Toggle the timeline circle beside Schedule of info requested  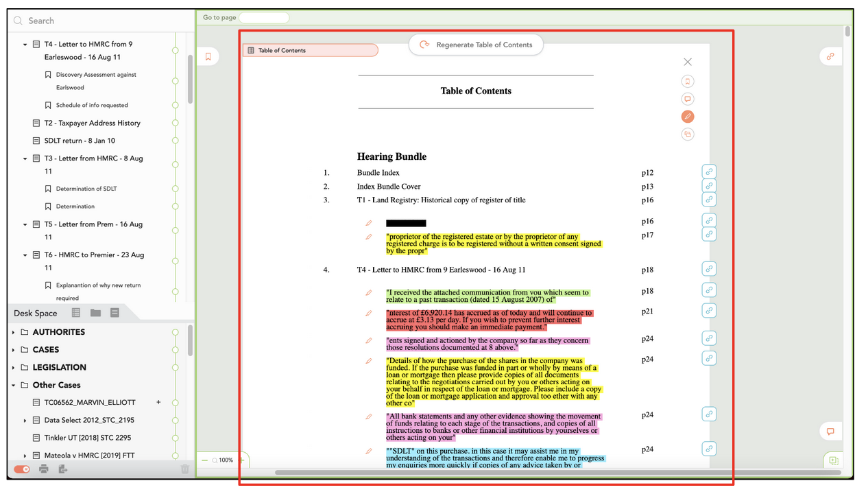point(176,105)
